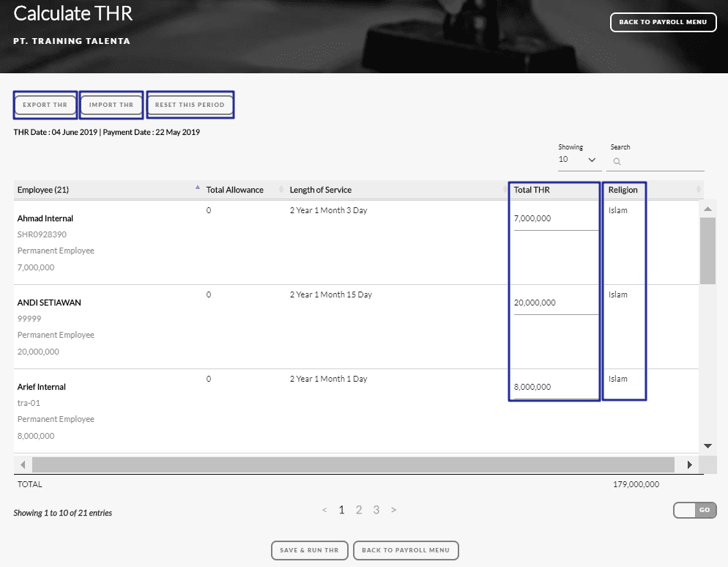
Task: Open the Showing entries dropdown
Action: pyautogui.click(x=577, y=160)
